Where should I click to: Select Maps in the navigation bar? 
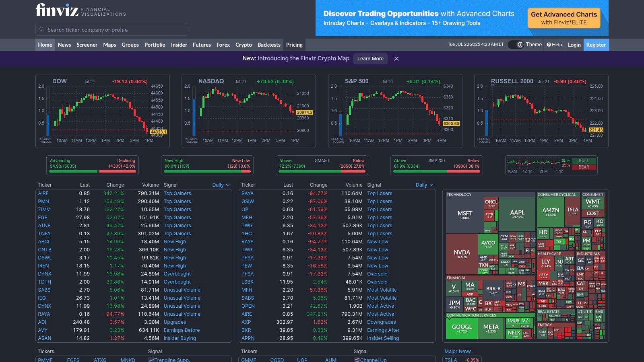tap(109, 45)
